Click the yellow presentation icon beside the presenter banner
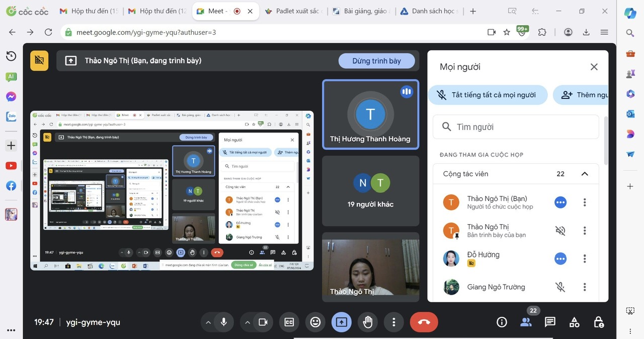This screenshot has height=339, width=644. (x=39, y=60)
